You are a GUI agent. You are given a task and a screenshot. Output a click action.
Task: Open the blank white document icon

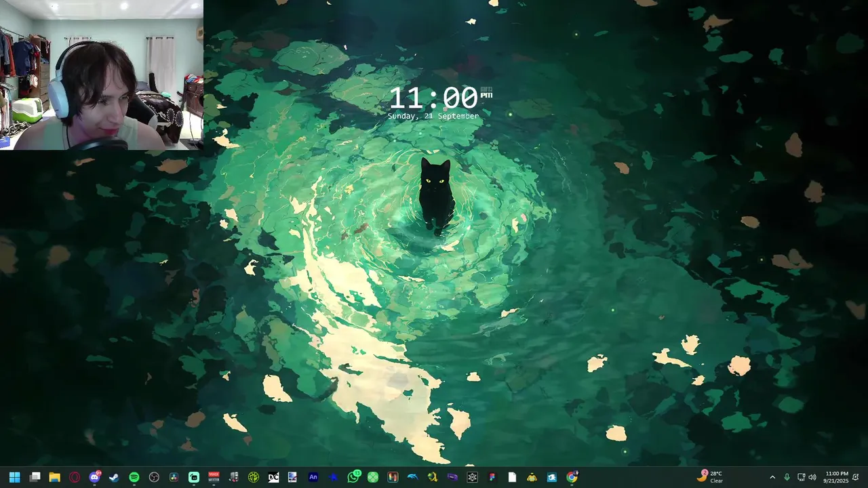click(x=512, y=477)
